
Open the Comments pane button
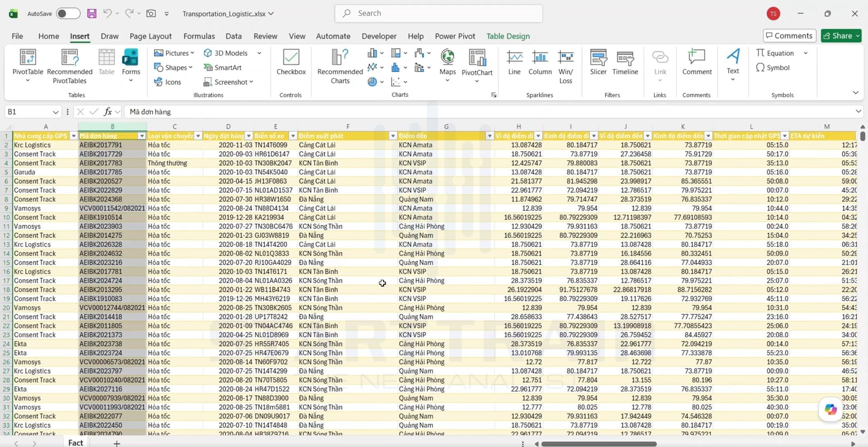(789, 36)
